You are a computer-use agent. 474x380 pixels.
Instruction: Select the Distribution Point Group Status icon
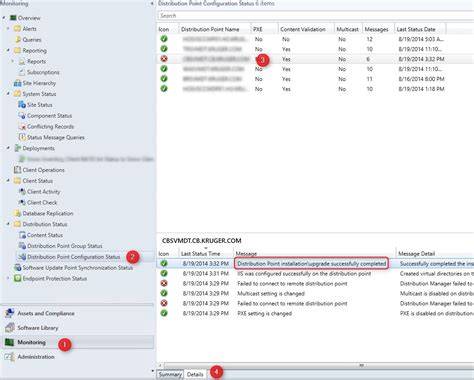(22, 246)
